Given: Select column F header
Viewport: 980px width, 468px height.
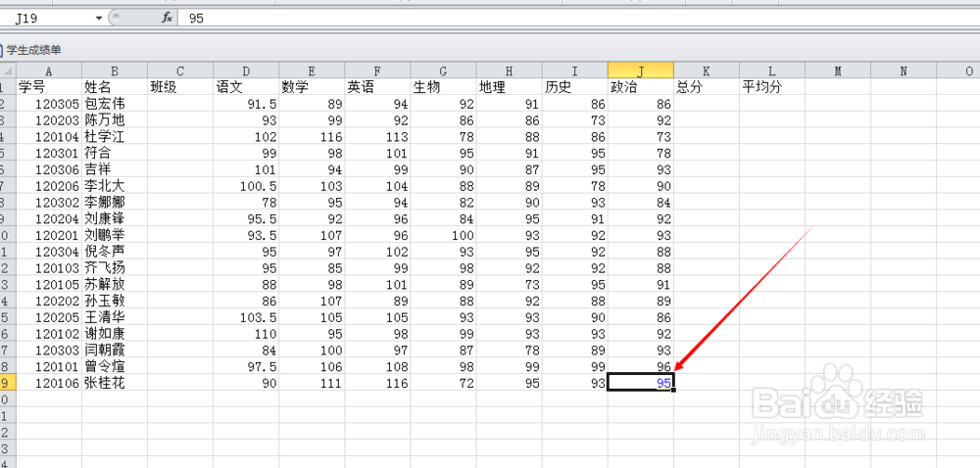Looking at the screenshot, I should (377, 71).
